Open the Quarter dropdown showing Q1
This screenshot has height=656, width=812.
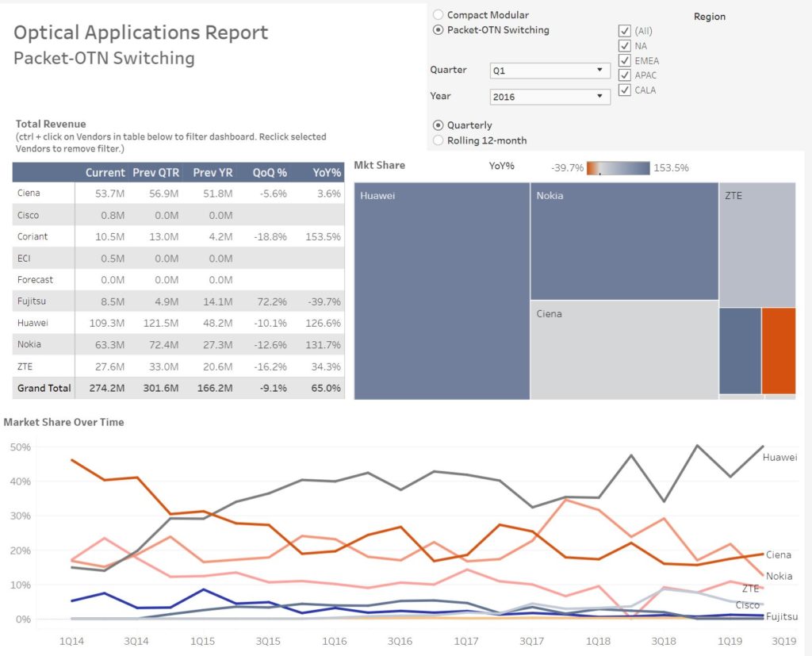point(550,71)
